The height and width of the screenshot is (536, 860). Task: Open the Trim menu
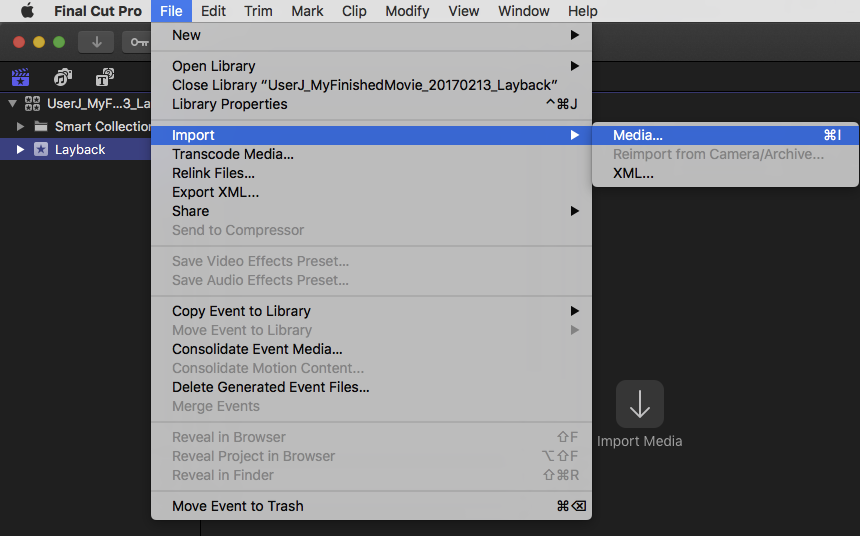pyautogui.click(x=258, y=11)
